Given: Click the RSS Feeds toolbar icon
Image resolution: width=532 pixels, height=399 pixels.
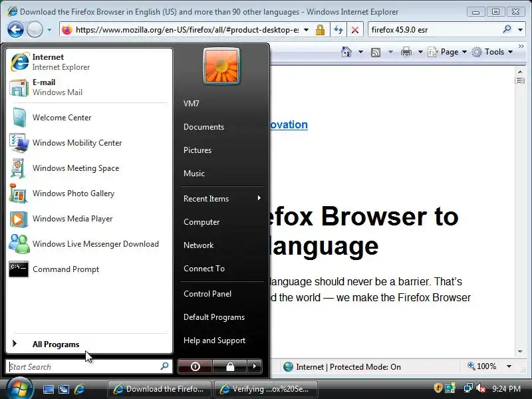Looking at the screenshot, I should coord(376,53).
